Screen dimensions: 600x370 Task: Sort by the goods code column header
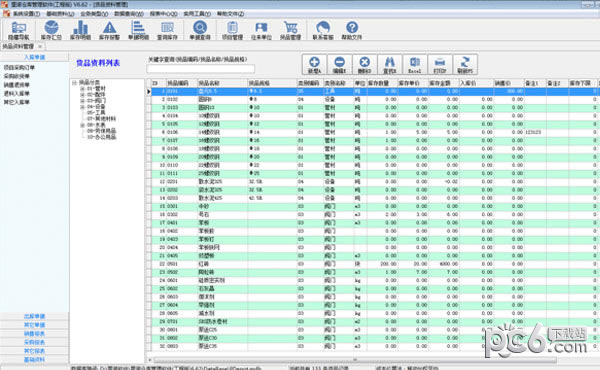[x=181, y=83]
